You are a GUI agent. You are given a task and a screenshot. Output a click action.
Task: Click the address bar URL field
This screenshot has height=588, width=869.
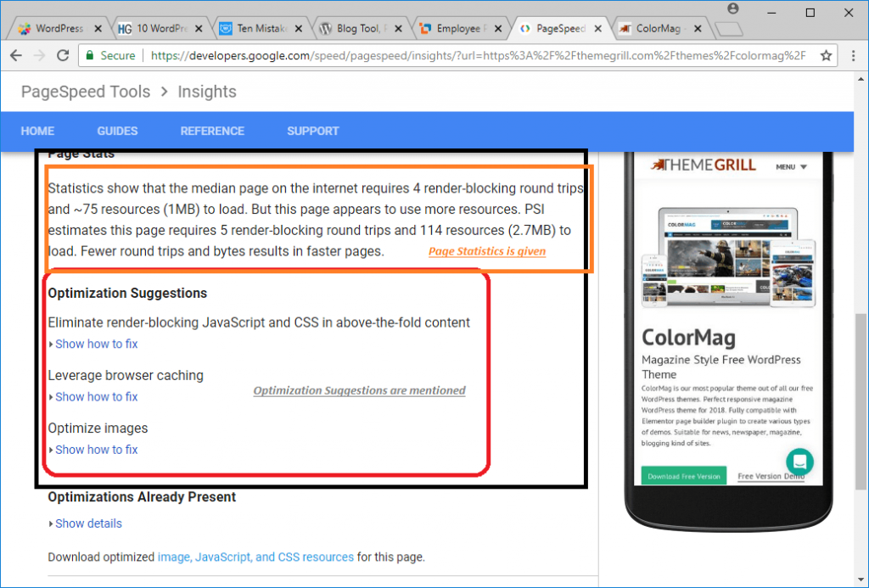pos(475,56)
